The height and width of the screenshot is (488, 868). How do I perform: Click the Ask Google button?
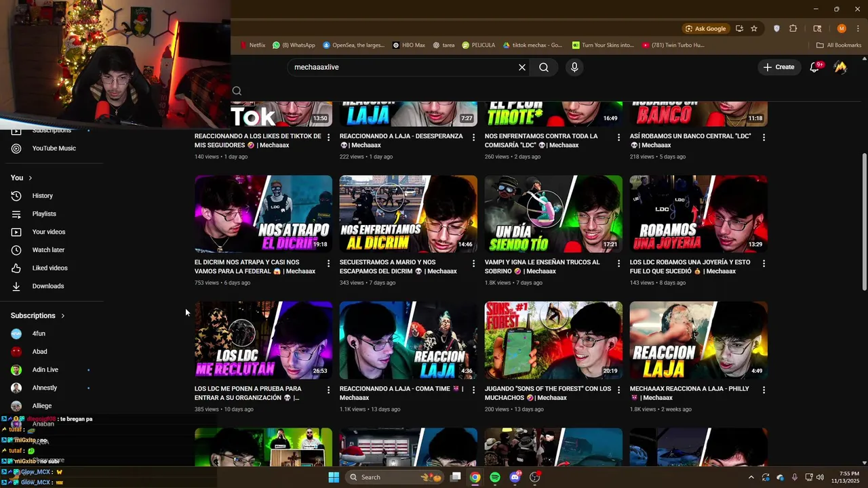pyautogui.click(x=705, y=28)
